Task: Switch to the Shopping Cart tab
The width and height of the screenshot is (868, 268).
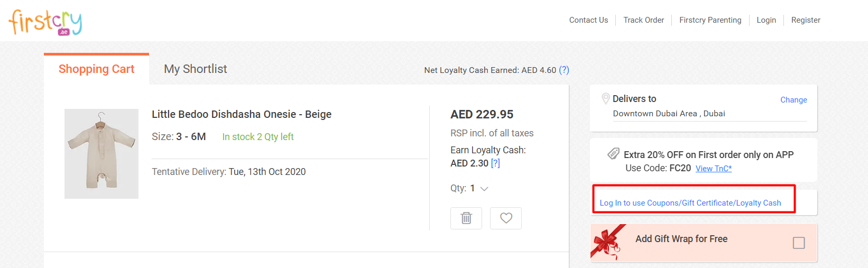Action: point(96,69)
